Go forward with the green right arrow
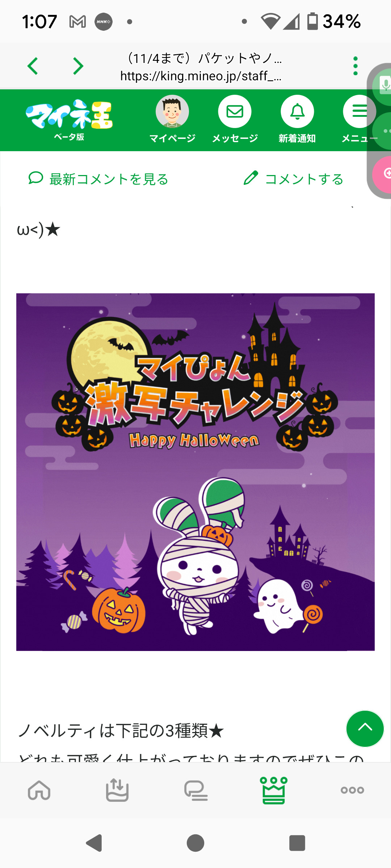 (78, 66)
